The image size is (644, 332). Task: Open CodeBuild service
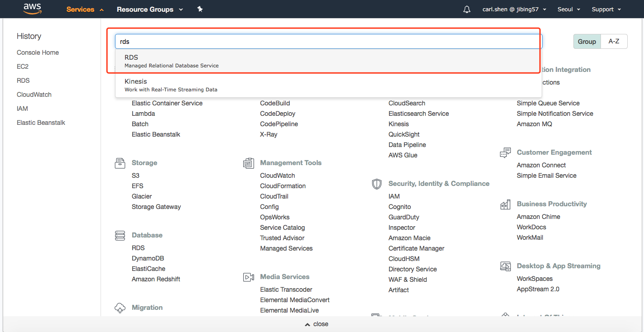tap(275, 103)
